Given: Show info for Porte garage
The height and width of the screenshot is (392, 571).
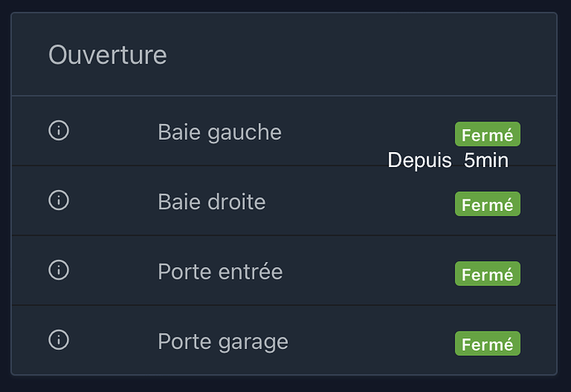Looking at the screenshot, I should 59,340.
